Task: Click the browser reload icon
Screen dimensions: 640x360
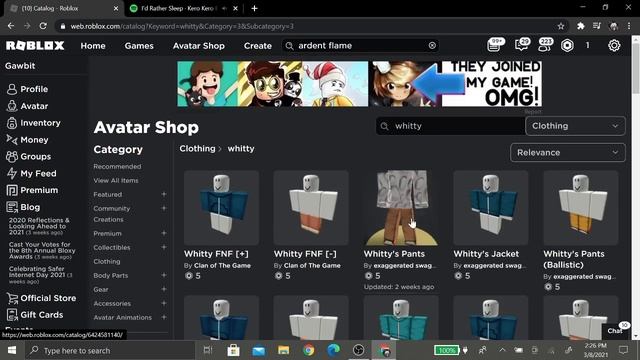Action: tap(43, 26)
